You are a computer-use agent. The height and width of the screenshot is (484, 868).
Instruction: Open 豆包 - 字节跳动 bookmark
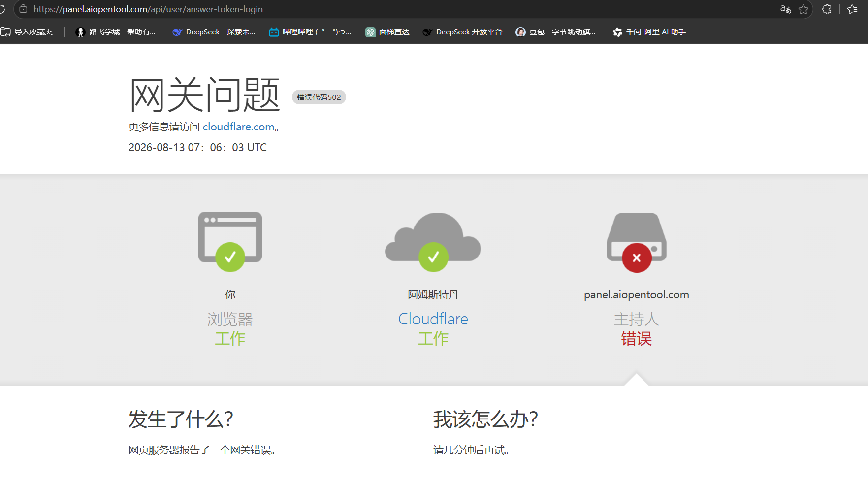[x=556, y=32]
